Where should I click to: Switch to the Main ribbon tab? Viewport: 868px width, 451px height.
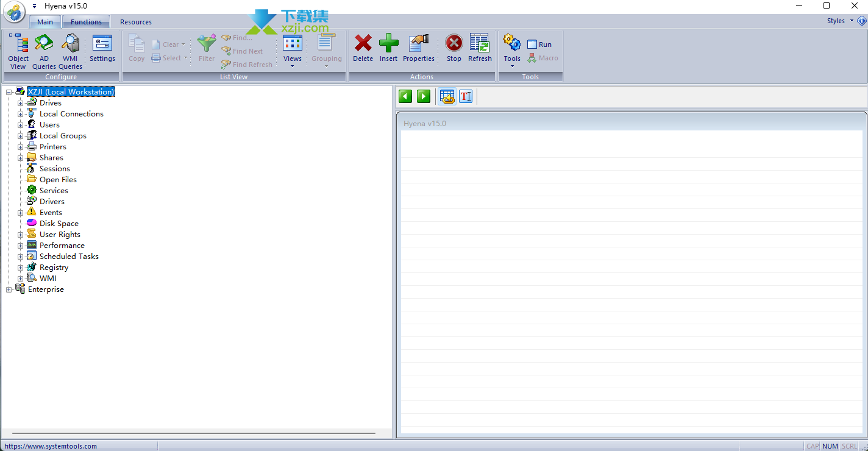click(x=45, y=22)
